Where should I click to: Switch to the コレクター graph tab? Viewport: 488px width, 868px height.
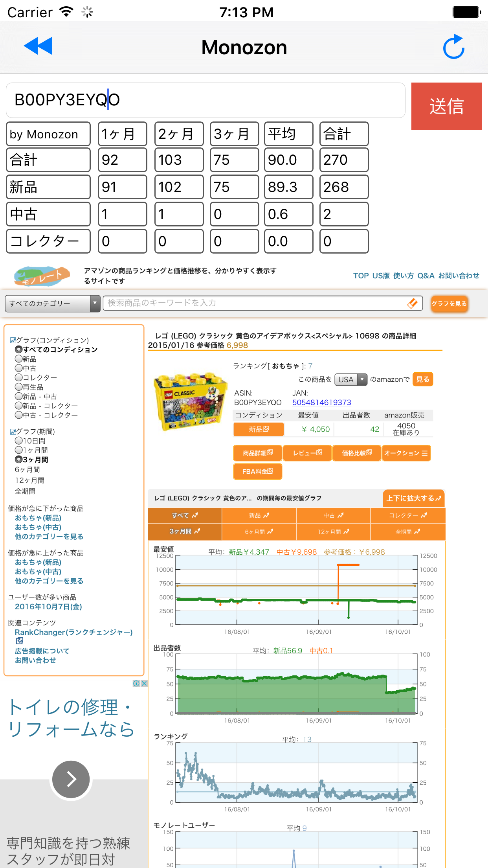tap(408, 515)
